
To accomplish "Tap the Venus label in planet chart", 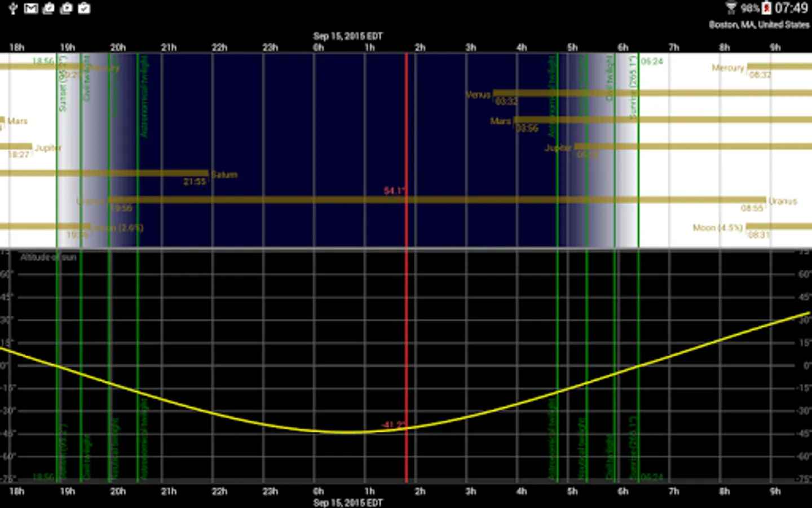I will [x=478, y=95].
